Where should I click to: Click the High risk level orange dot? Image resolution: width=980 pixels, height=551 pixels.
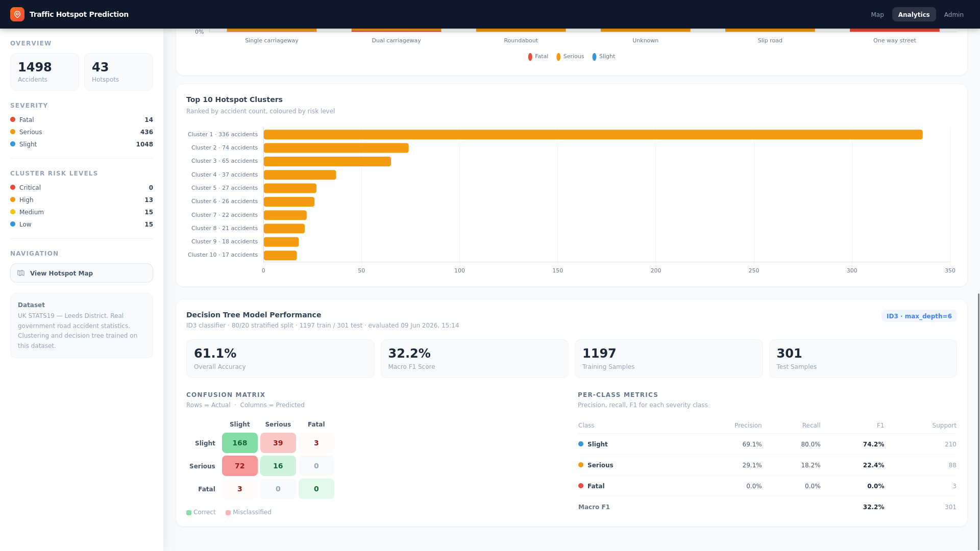click(x=13, y=199)
